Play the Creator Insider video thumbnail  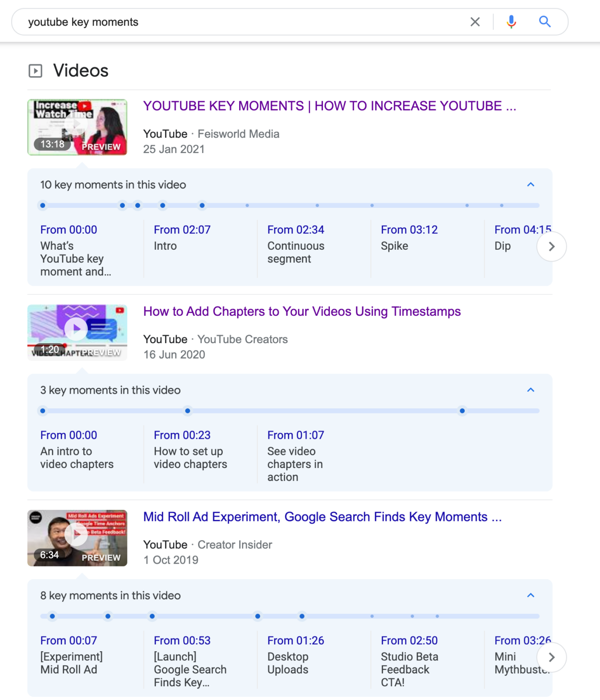point(77,534)
